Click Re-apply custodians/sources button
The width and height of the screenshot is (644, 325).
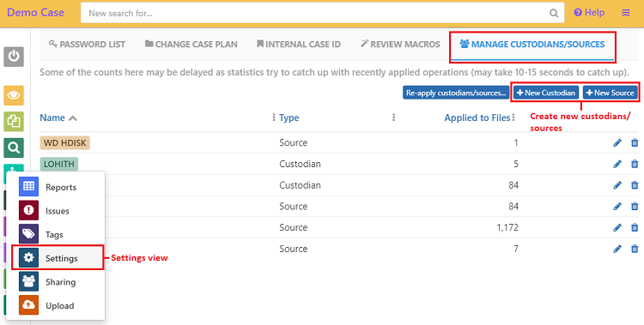(x=456, y=93)
